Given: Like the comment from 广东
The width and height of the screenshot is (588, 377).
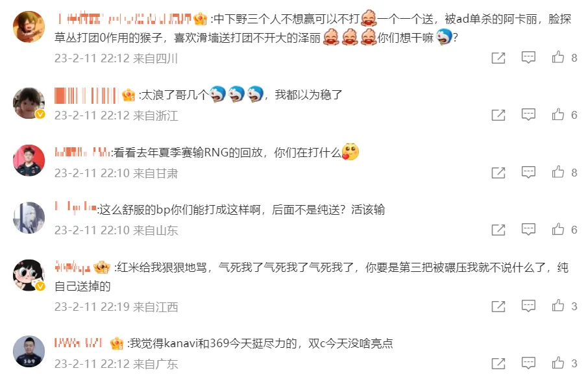Looking at the screenshot, I should [557, 363].
